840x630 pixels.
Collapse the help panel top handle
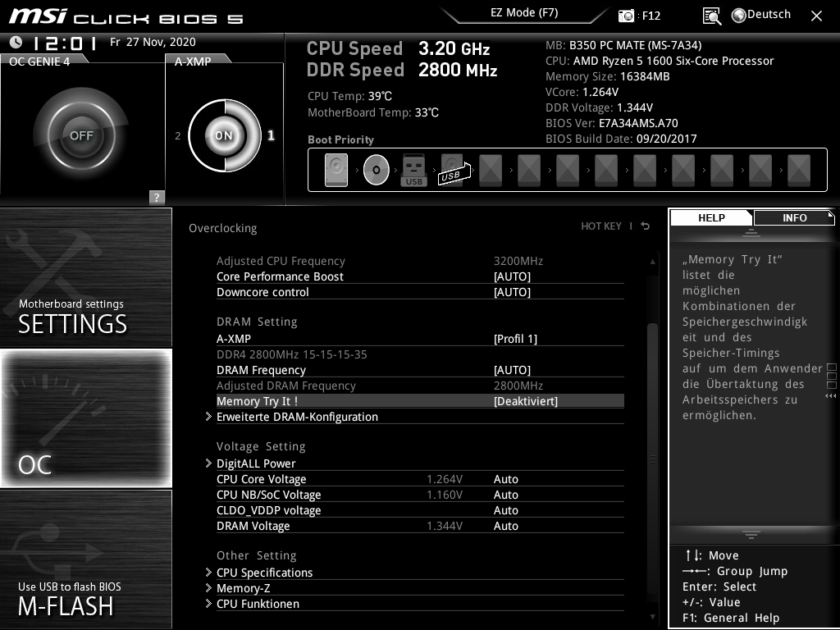point(751,232)
